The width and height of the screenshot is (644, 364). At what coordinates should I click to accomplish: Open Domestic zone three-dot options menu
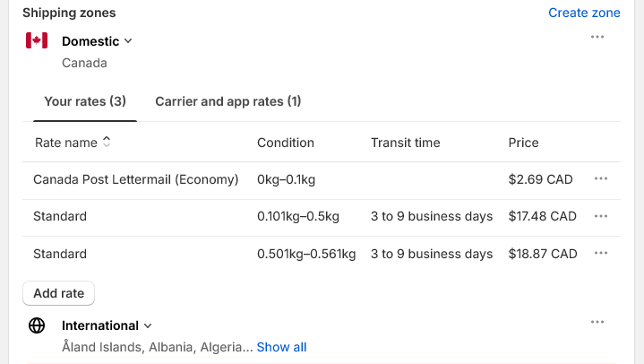pyautogui.click(x=597, y=37)
